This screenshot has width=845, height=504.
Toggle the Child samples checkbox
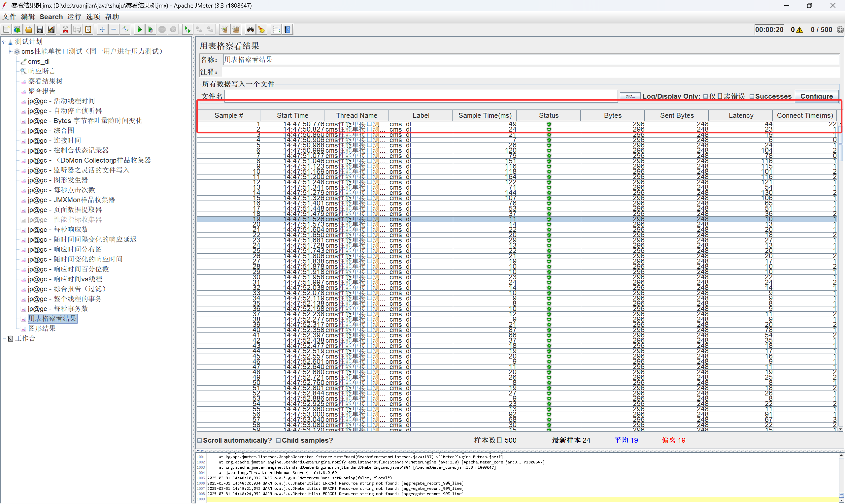click(x=279, y=440)
